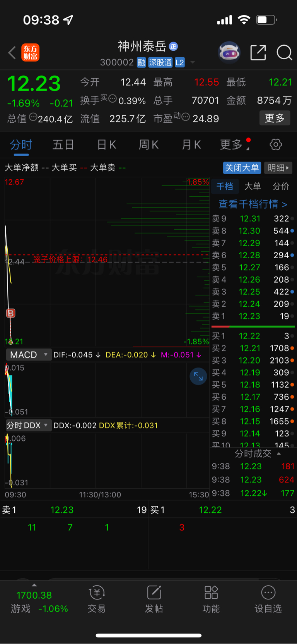Open chart settings gear icon
Viewport: 297px width, 644px height.
click(x=276, y=145)
